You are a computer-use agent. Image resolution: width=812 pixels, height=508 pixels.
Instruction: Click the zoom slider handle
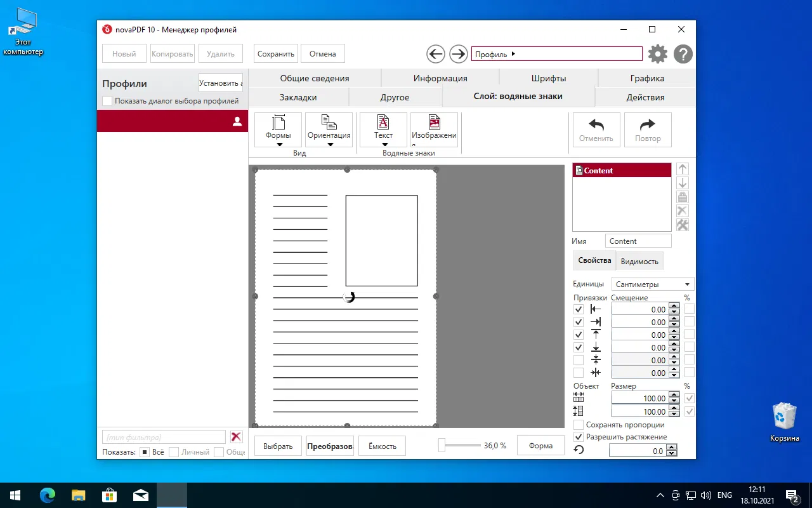tap(442, 446)
